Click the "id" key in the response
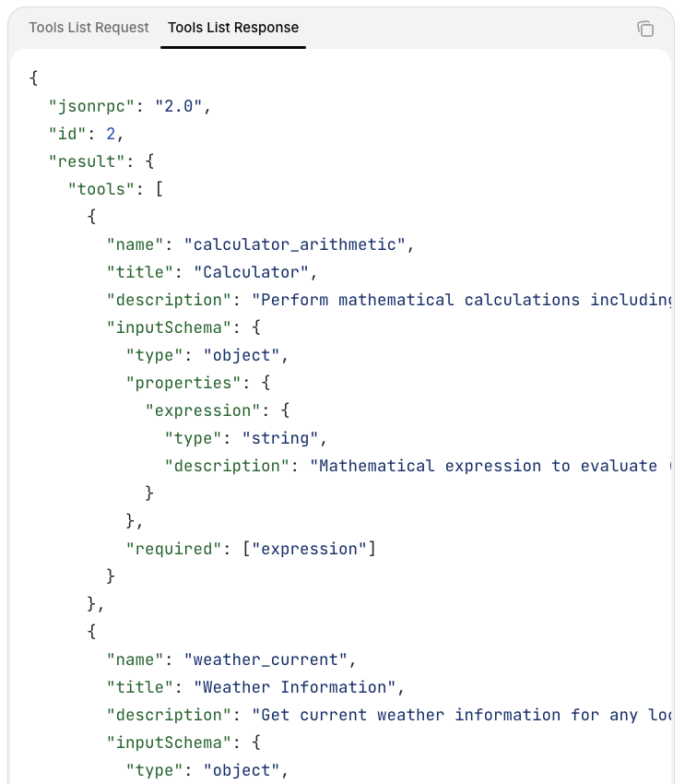The width and height of the screenshot is (685, 784). point(68,134)
